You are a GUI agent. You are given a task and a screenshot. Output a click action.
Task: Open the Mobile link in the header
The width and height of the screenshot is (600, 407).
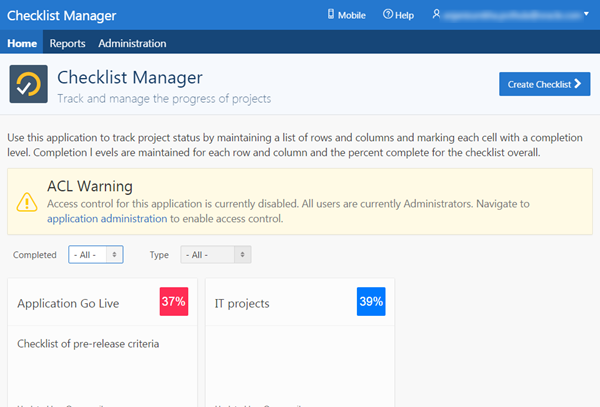pyautogui.click(x=346, y=15)
